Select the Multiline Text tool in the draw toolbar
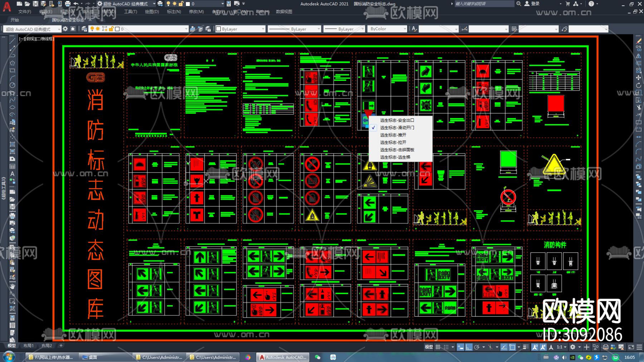 point(12,174)
